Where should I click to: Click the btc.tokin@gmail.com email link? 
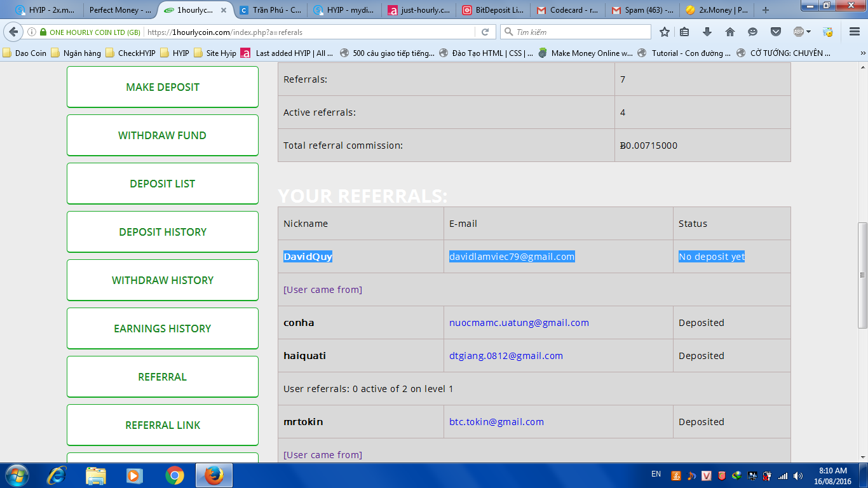[496, 422]
